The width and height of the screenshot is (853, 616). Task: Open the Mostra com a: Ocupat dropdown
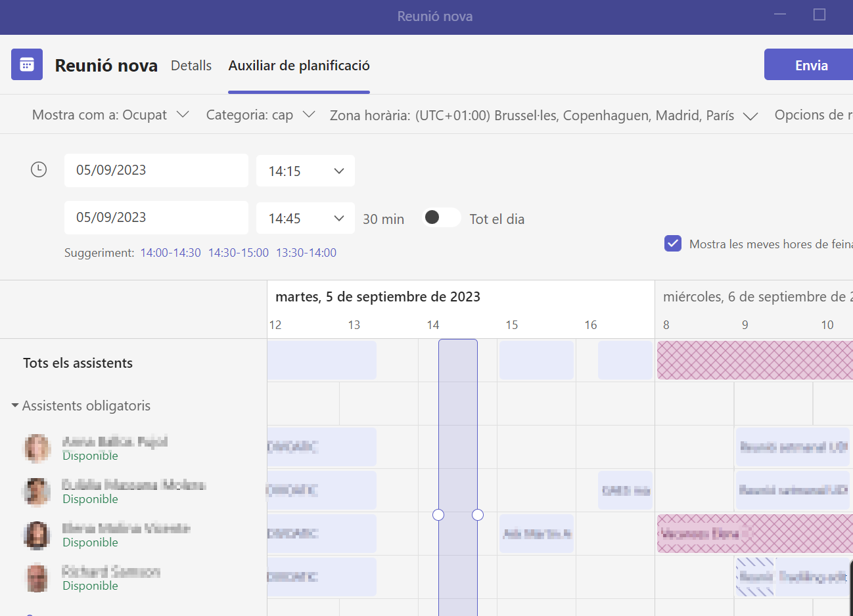[110, 115]
